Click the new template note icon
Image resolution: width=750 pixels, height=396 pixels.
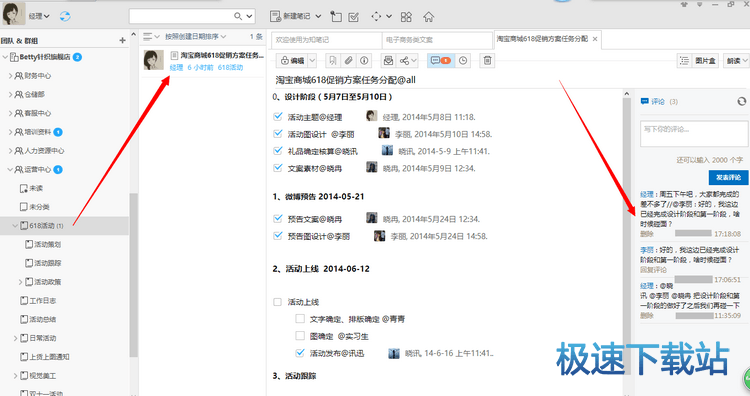(336, 17)
